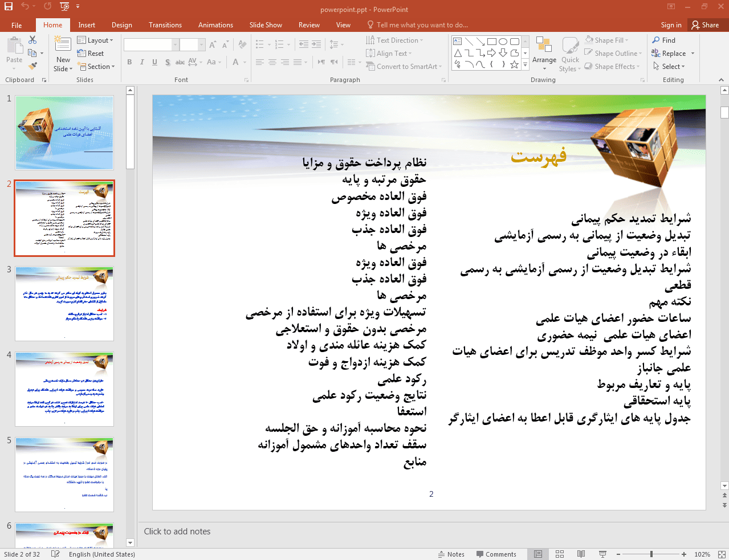Switch to the Slide Show tab

[266, 25]
